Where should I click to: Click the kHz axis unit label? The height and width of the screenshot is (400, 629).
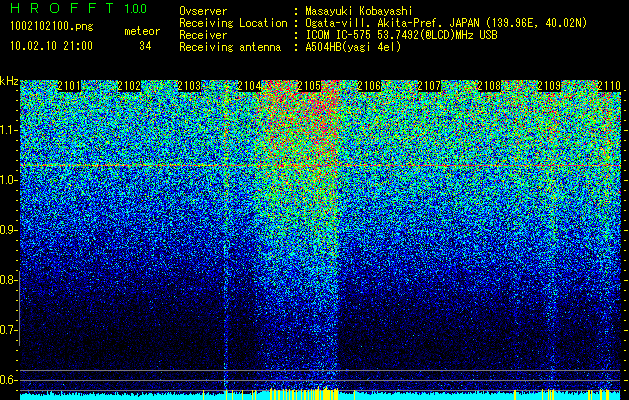click(x=9, y=81)
